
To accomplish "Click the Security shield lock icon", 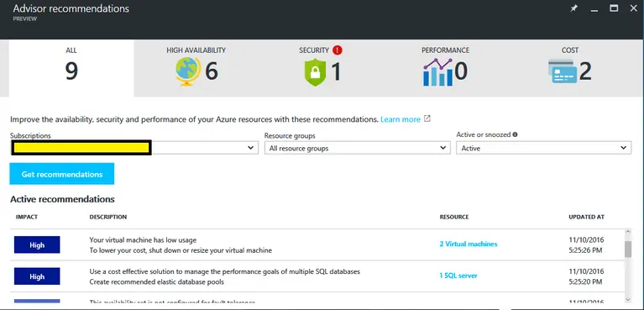I will (315, 72).
